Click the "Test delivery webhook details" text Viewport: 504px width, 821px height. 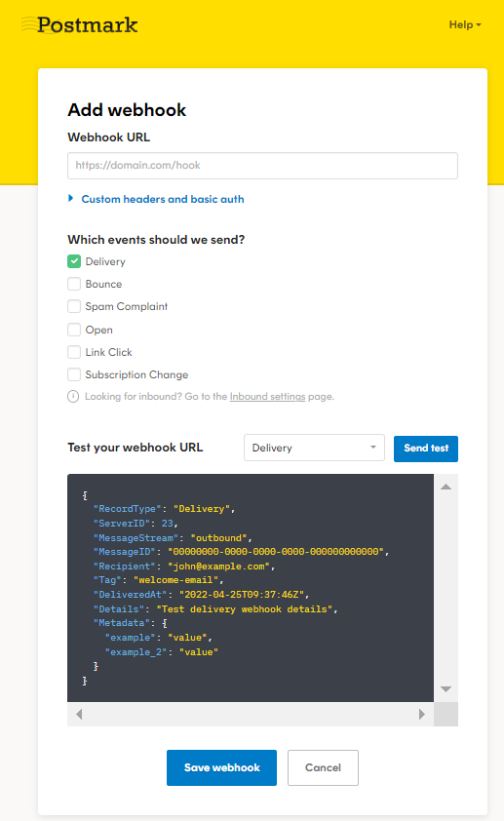(x=245, y=609)
